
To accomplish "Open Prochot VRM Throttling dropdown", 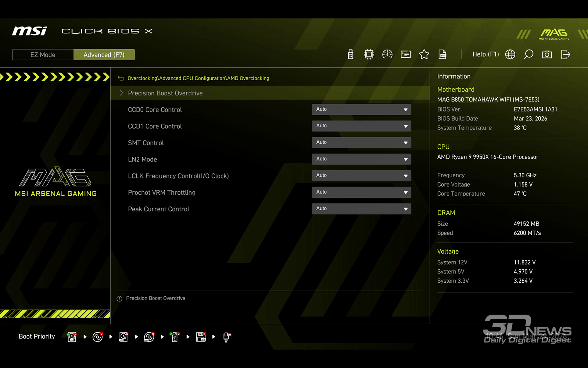I will pos(361,192).
